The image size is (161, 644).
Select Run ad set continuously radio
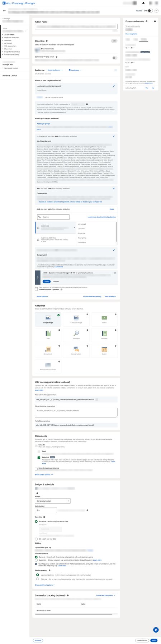point(36,521)
